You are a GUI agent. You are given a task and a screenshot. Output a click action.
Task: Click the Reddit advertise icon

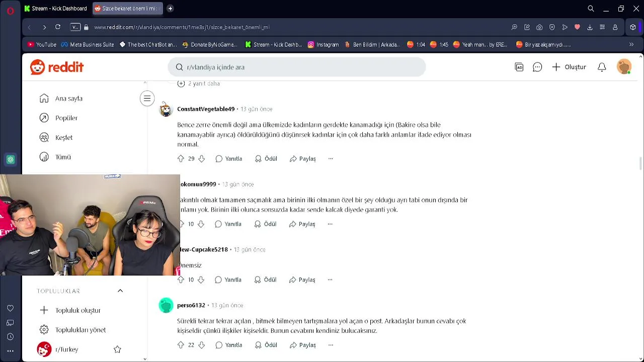point(519,67)
